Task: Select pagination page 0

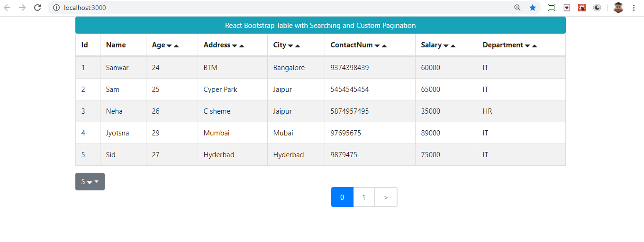Action: 342,197
